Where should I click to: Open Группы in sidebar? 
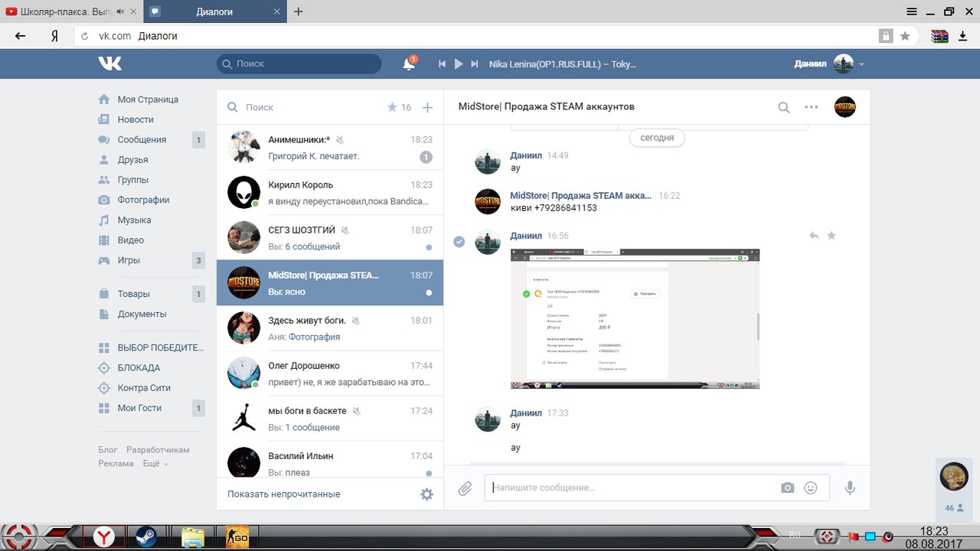pos(132,180)
